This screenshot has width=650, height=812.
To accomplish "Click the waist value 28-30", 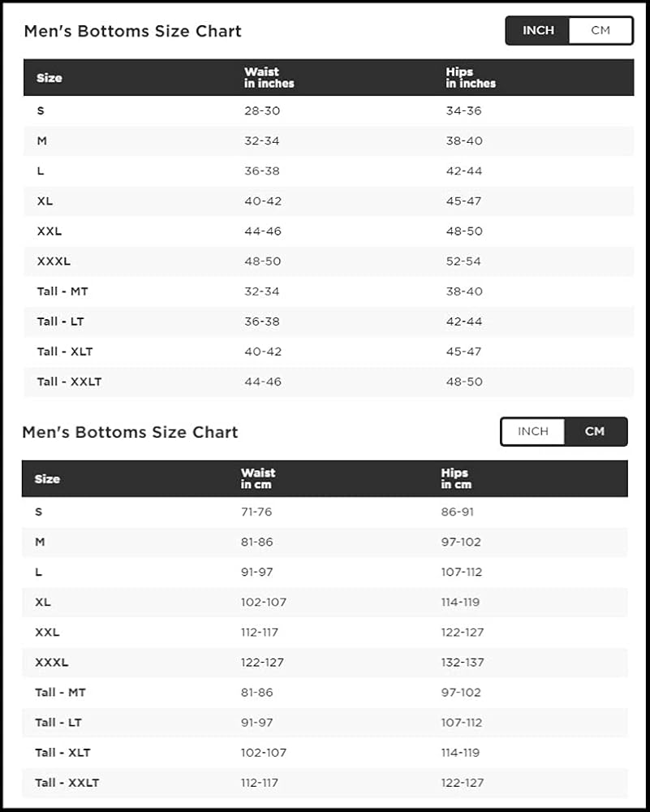I will [260, 110].
